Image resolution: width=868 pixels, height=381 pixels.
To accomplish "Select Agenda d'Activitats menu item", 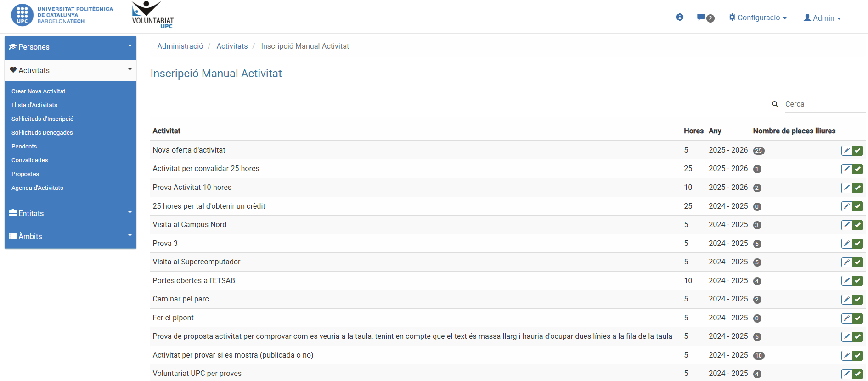I will (37, 188).
